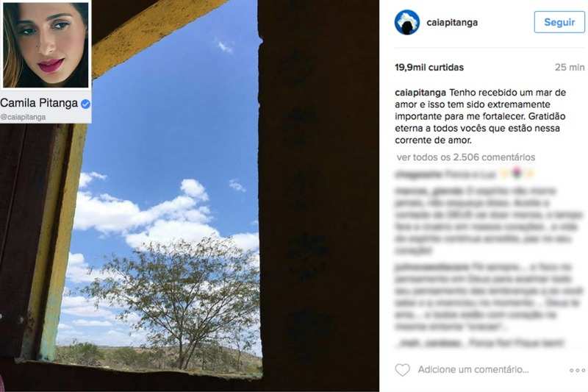Image resolution: width=588 pixels, height=392 pixels.
Task: Click the 25 min timestamp
Action: [570, 68]
